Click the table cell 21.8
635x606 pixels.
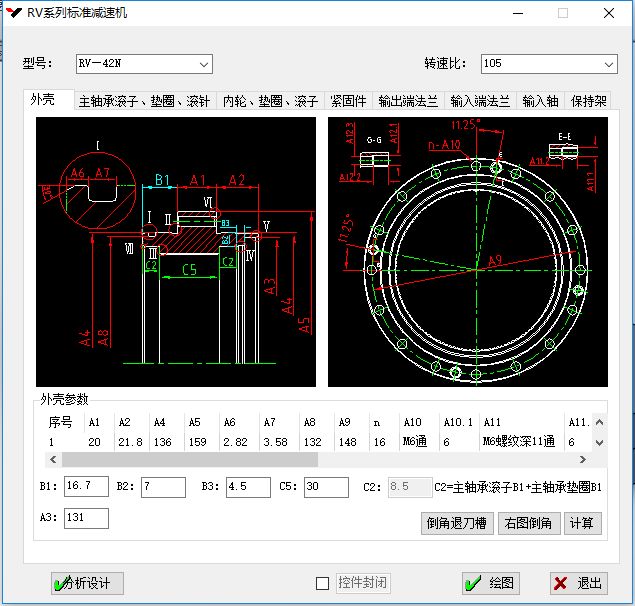click(130, 442)
